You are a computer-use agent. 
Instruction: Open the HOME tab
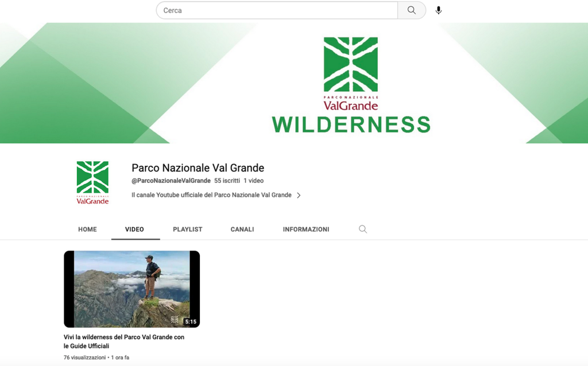[x=87, y=229]
